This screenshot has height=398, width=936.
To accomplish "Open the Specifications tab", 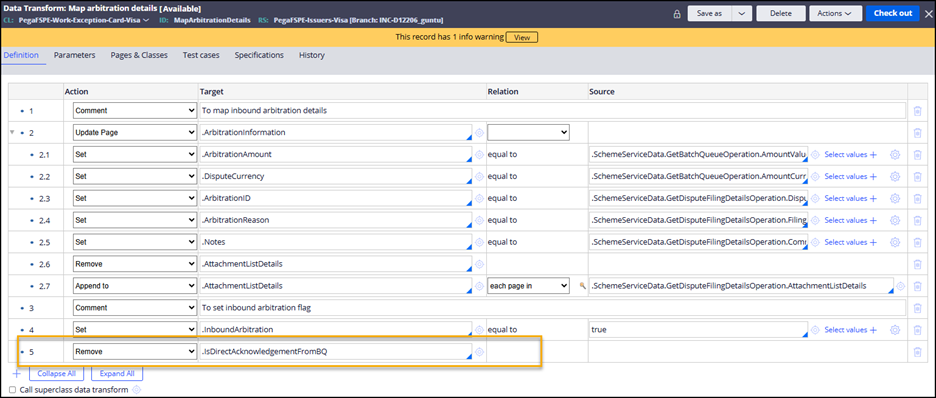I will click(259, 55).
